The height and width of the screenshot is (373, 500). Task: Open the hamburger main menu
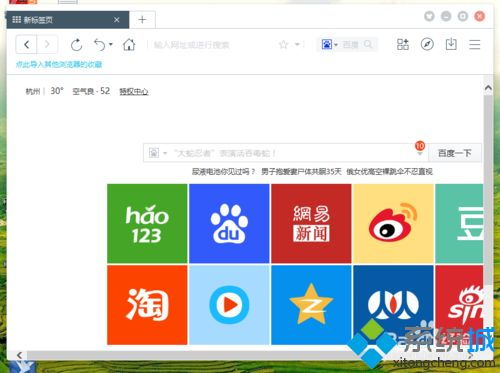pyautogui.click(x=475, y=45)
